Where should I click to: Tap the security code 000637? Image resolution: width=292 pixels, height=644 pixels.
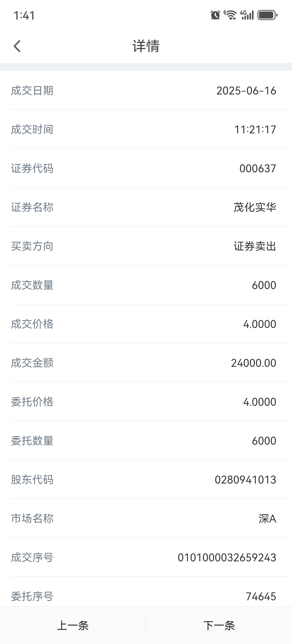coord(258,169)
